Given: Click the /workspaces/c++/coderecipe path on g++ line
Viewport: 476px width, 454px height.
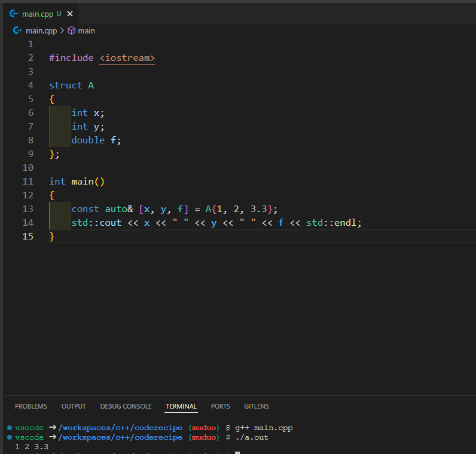Looking at the screenshot, I should 120,428.
